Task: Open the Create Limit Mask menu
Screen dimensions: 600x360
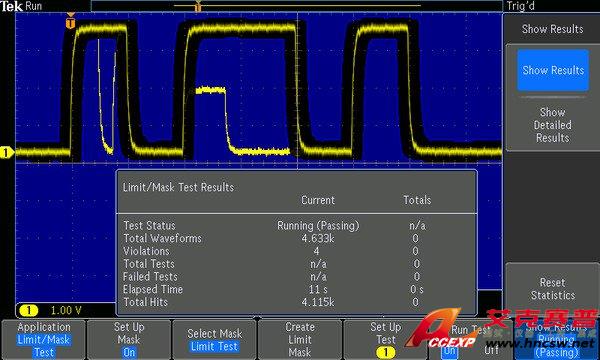Action: pyautogui.click(x=300, y=339)
